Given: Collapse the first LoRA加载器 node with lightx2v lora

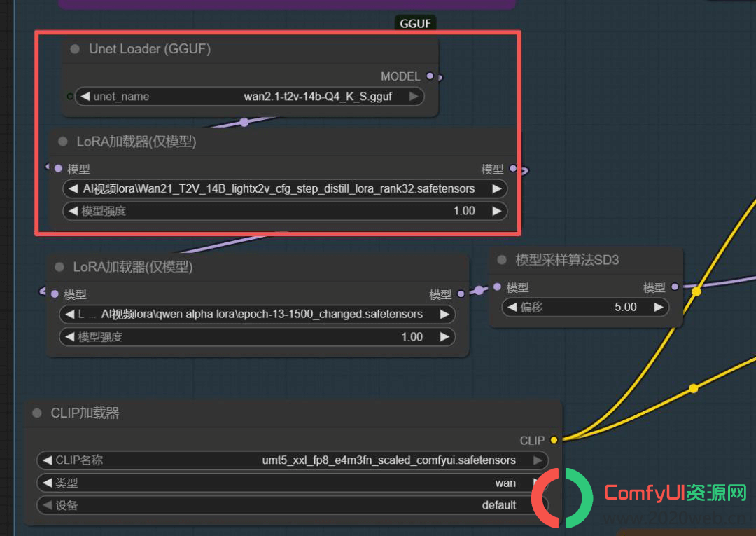Looking at the screenshot, I should (63, 142).
